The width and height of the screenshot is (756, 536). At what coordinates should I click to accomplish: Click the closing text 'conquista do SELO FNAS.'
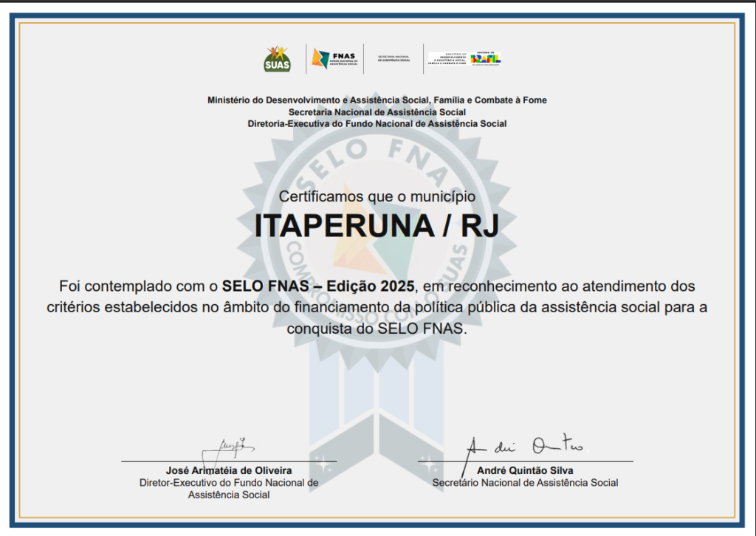[377, 329]
